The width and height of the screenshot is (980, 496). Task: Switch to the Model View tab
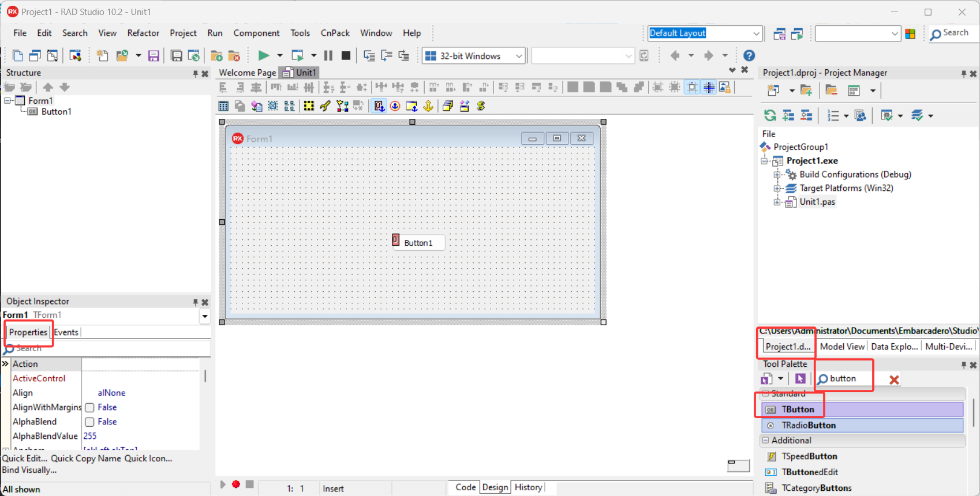point(842,347)
